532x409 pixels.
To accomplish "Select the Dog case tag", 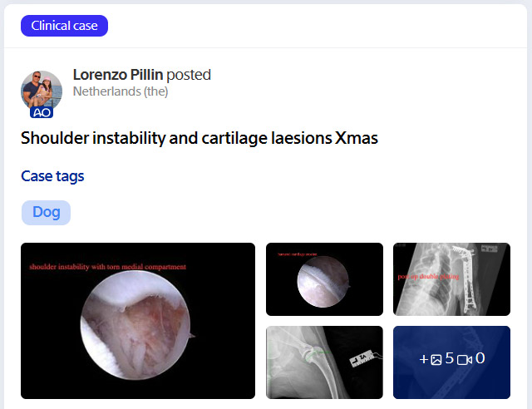I will point(46,212).
